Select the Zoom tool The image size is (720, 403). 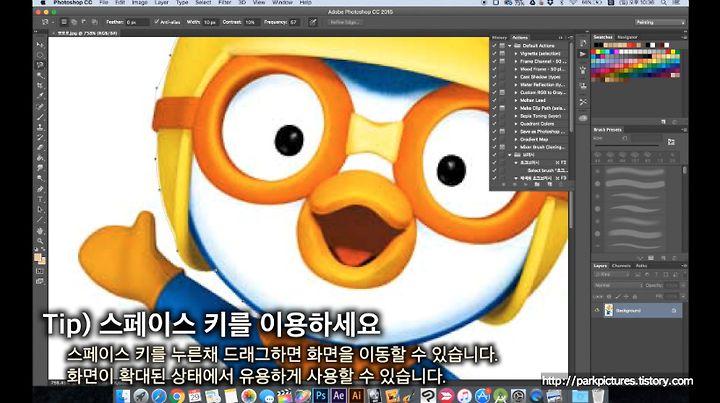(x=40, y=241)
